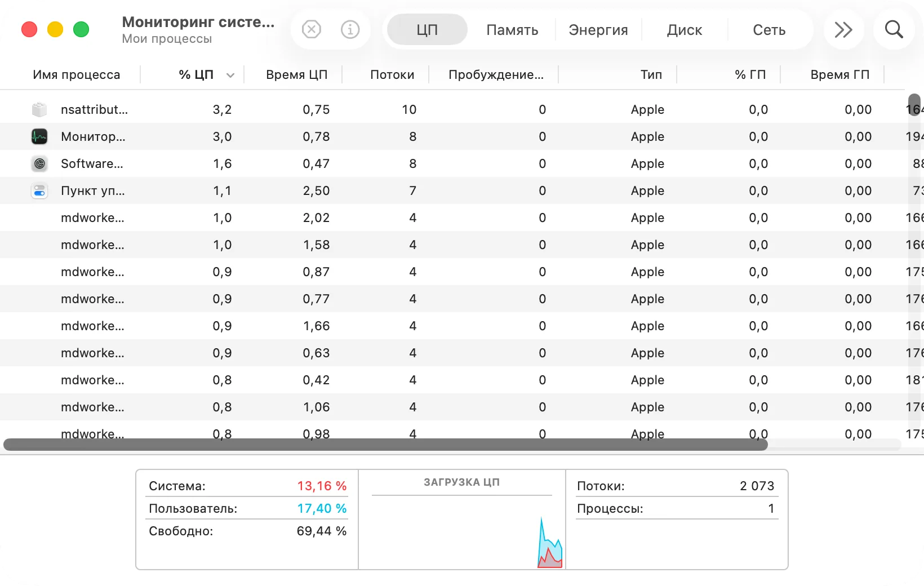Viewport: 924px width, 586px height.
Task: Sort by Имя процесса column header
Action: pyautogui.click(x=77, y=74)
